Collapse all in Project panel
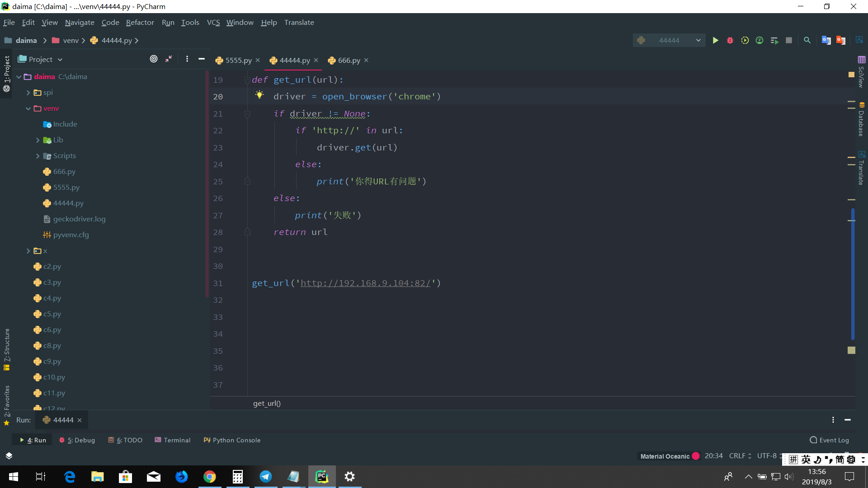This screenshot has height=488, width=868. [169, 59]
